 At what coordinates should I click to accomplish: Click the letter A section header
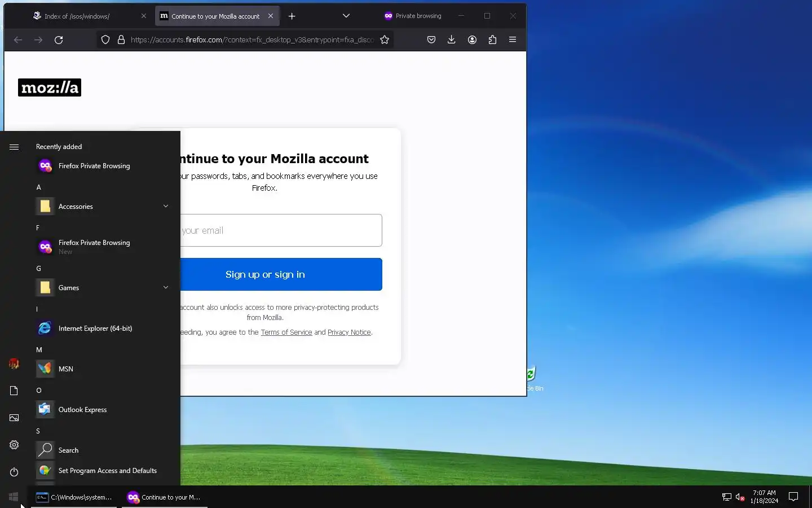click(38, 187)
